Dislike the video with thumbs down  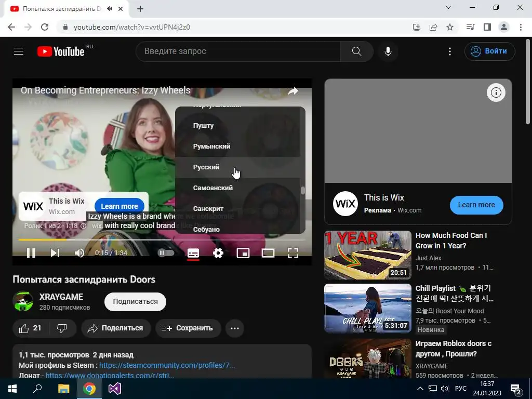click(x=62, y=328)
